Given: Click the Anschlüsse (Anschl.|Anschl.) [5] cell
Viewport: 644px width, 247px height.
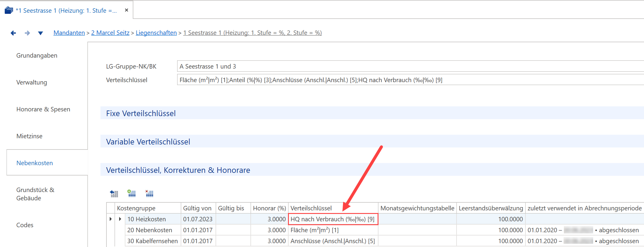Looking at the screenshot, I should click(x=333, y=241).
